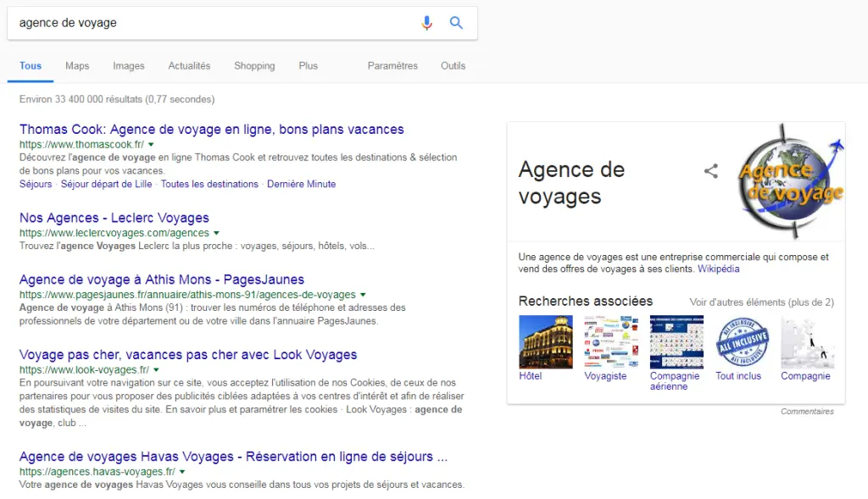Click the https://www.look-voyages.fr/ green URL
Screen dimensions: 868x499
point(84,369)
